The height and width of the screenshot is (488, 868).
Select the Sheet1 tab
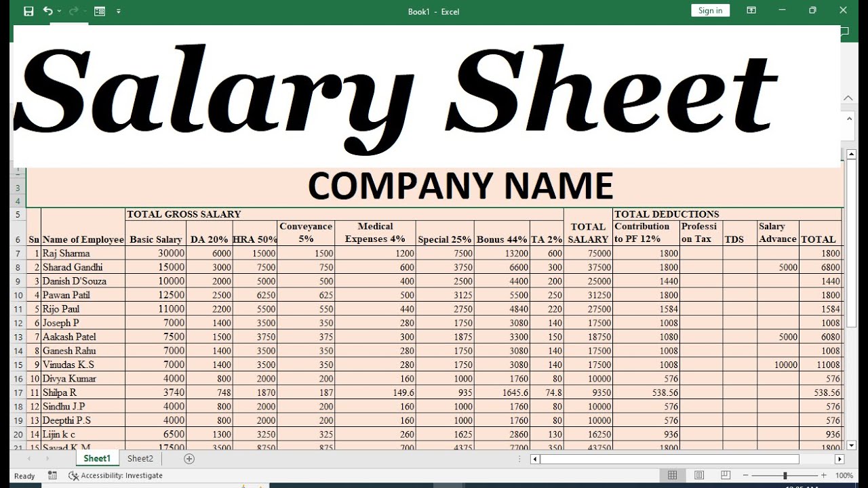coord(97,459)
